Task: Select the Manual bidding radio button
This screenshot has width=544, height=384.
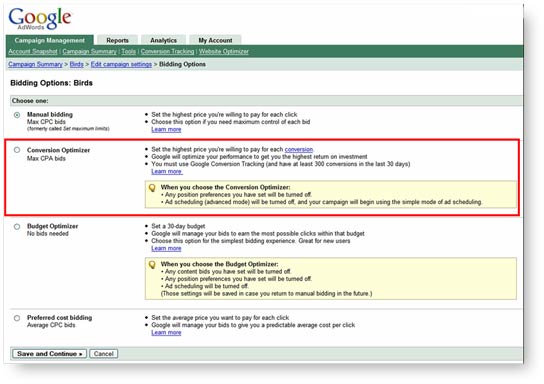Action: 17,115
